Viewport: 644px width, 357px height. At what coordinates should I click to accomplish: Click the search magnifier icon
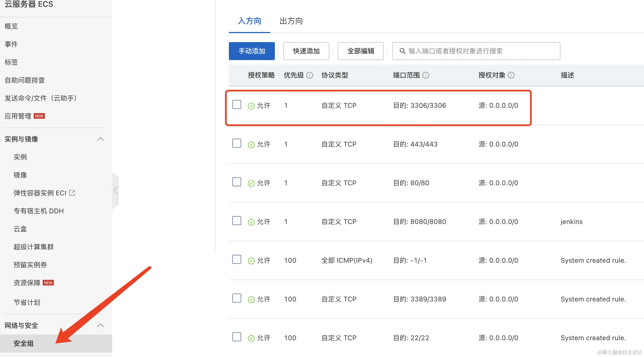[x=403, y=51]
